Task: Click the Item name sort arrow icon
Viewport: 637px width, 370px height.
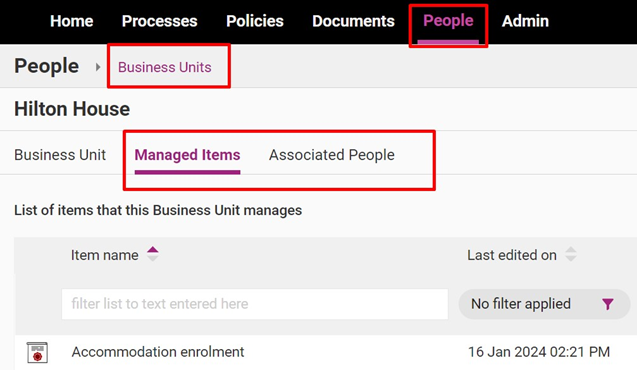Action: [153, 254]
